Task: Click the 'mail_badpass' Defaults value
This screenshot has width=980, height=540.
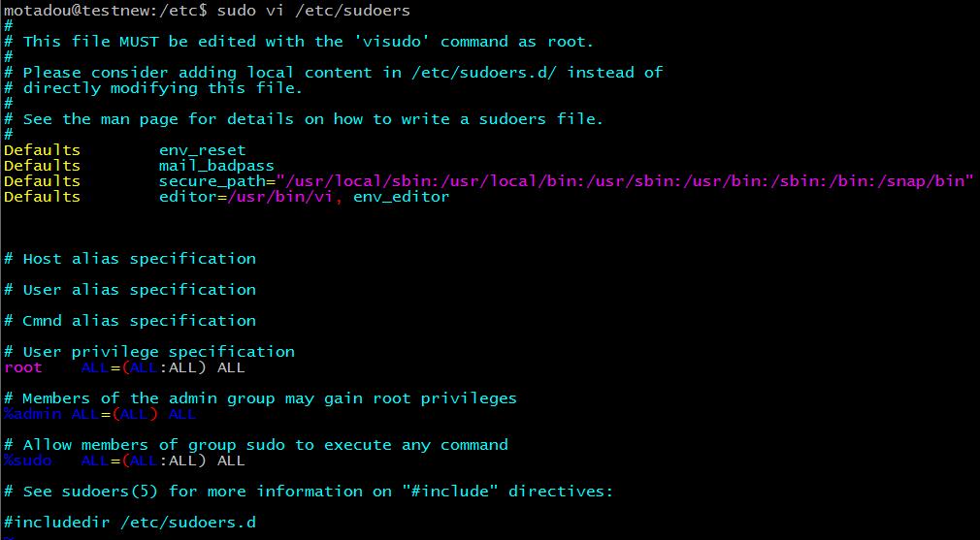Action: coord(216,166)
